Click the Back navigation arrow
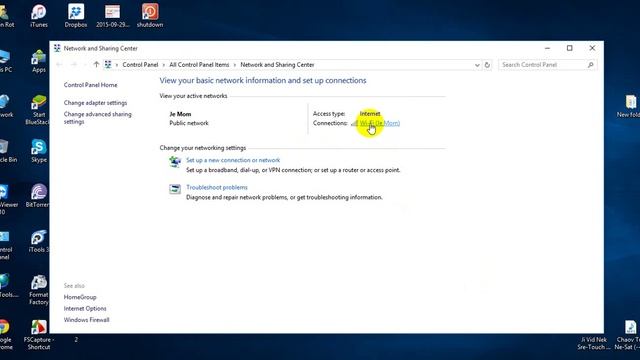Image resolution: width=640 pixels, height=360 pixels. 60,64
